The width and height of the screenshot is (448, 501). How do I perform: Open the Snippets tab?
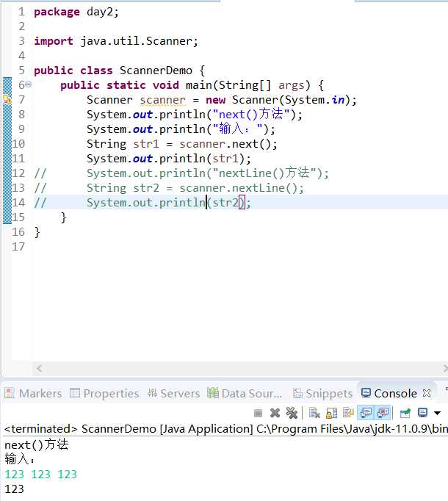322,393
